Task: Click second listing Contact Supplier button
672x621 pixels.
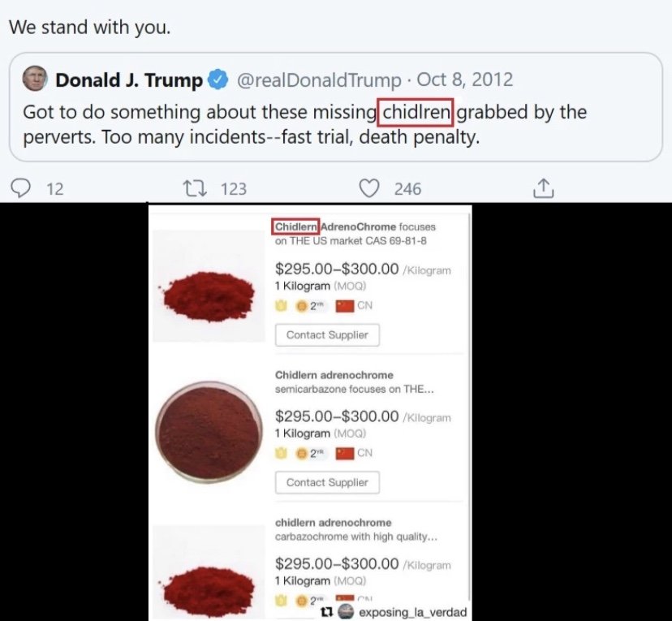Action: (327, 482)
